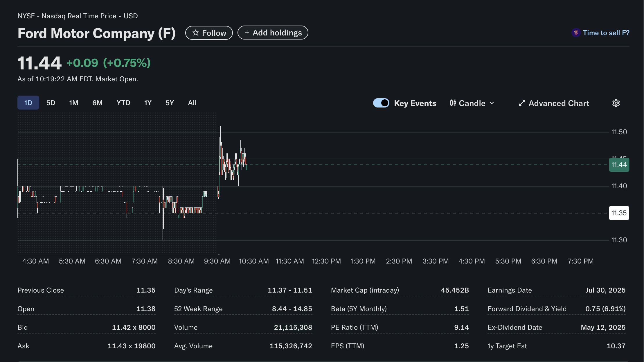Click the Volume value 21,115,308
The width and height of the screenshot is (644, 362).
pos(293,327)
